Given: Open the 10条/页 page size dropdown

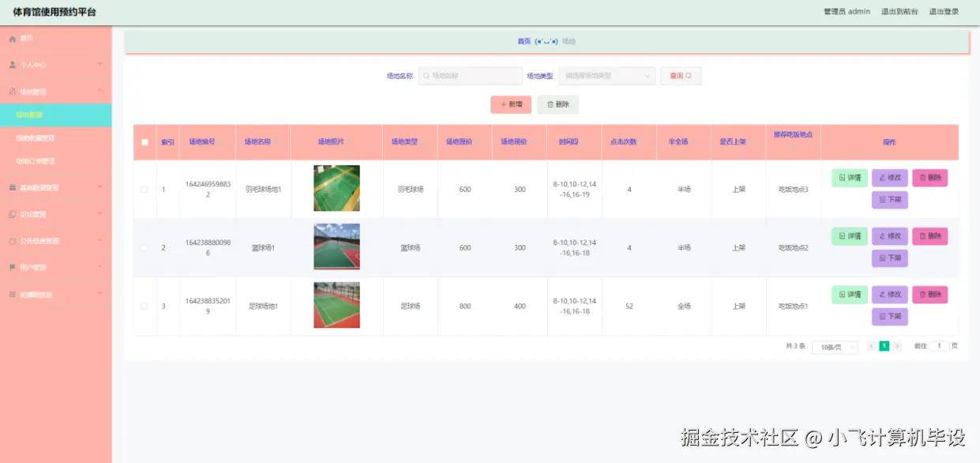Looking at the screenshot, I should pos(835,347).
